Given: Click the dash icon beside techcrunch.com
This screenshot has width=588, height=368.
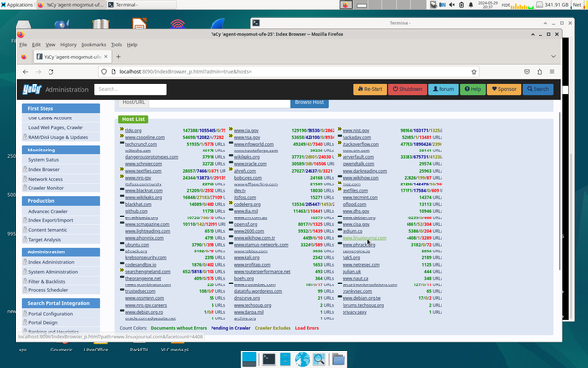Looking at the screenshot, I should [x=122, y=143].
